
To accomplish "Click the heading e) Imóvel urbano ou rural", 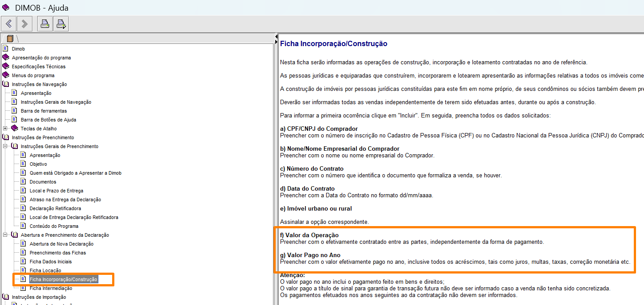I will [x=316, y=208].
